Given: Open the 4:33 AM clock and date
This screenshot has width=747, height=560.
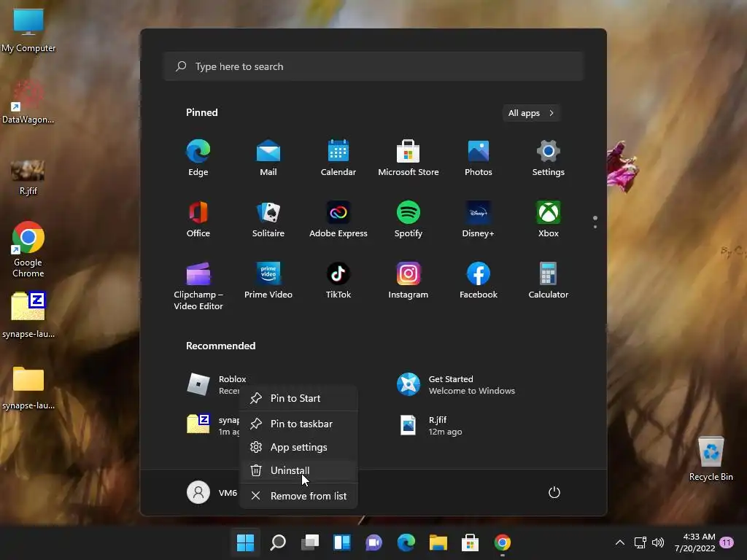Looking at the screenshot, I should [695, 542].
